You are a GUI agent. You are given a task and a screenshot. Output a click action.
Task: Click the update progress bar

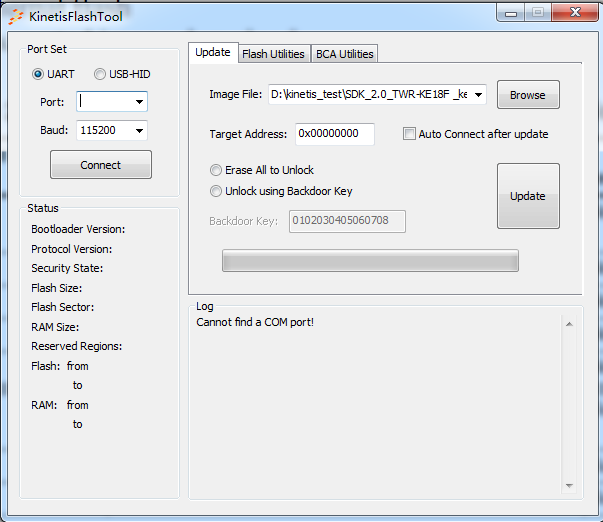pos(370,261)
